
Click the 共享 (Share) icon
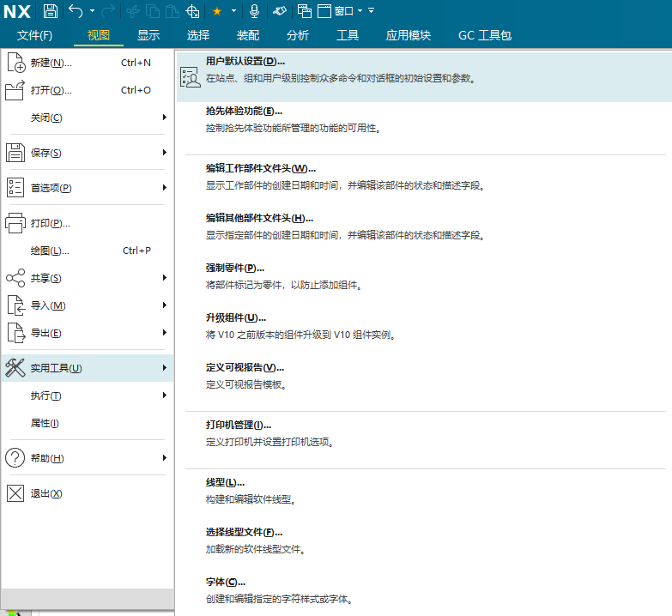click(15, 278)
